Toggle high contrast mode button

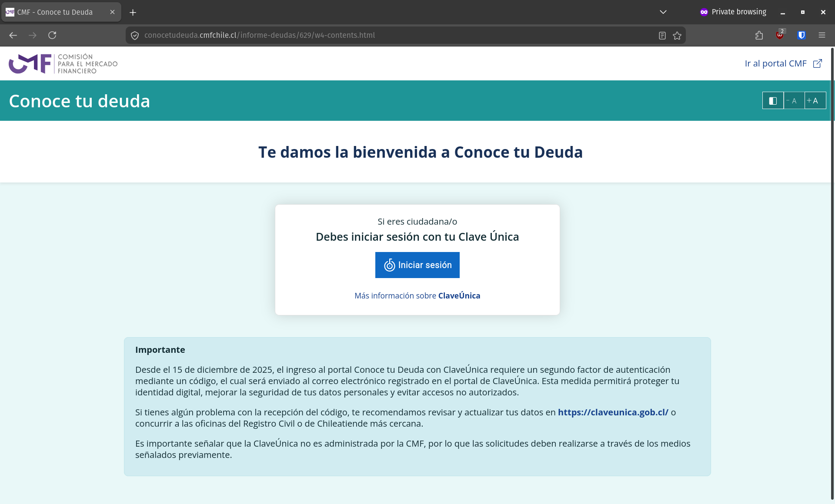[773, 101]
